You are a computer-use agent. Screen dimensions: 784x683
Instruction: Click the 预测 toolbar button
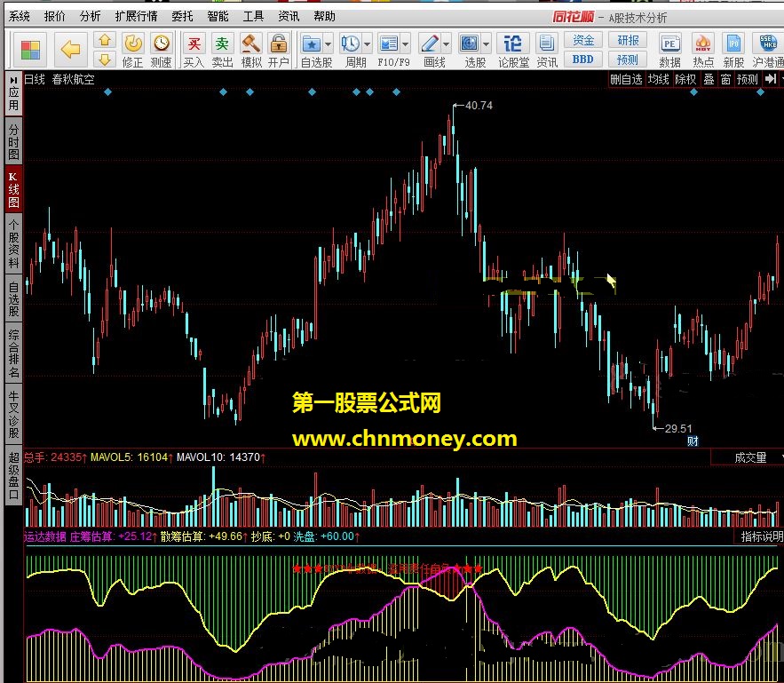tap(628, 60)
